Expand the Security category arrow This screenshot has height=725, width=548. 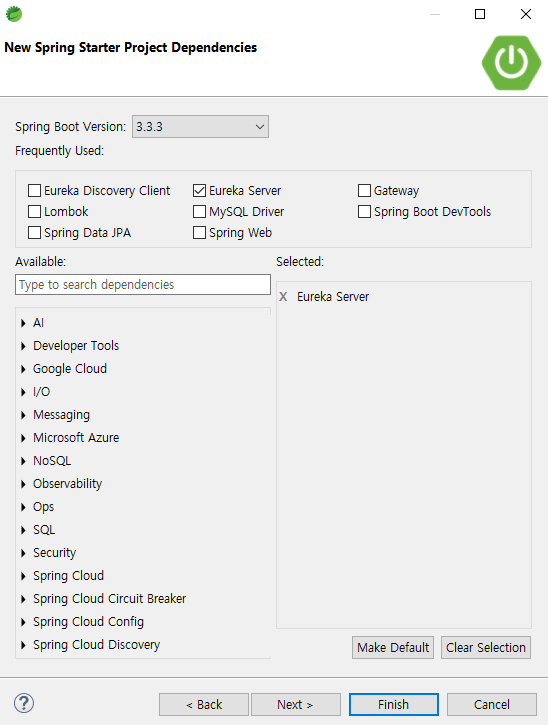click(x=23, y=553)
